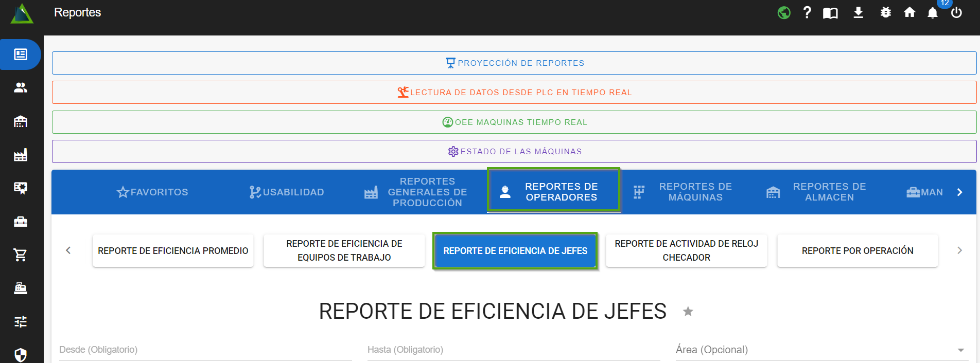Image resolution: width=980 pixels, height=363 pixels.
Task: Open Estado de las Máquinas button
Action: (514, 151)
